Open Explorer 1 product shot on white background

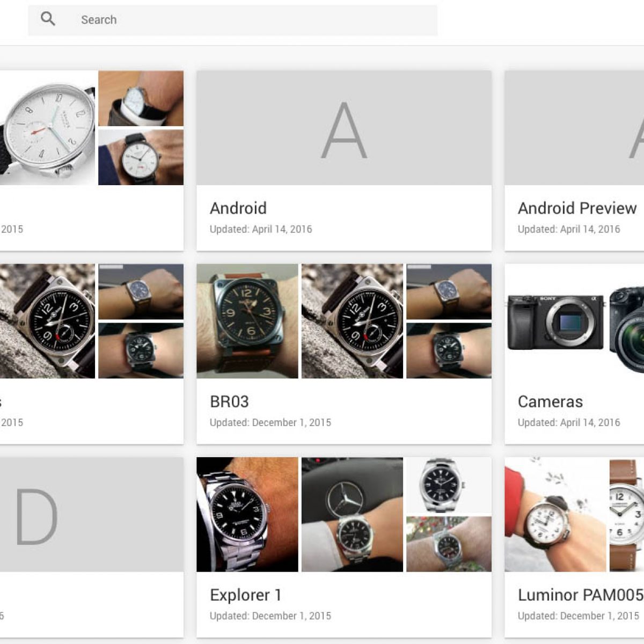(448, 485)
